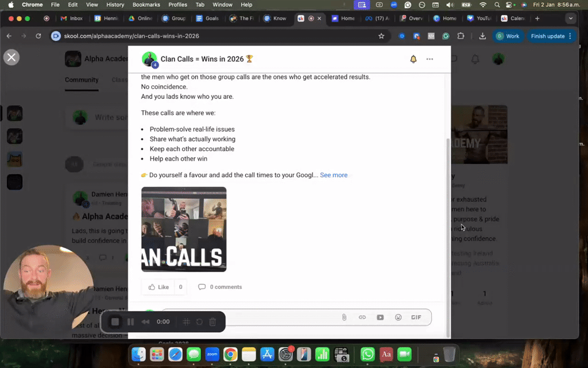The width and height of the screenshot is (588, 368).
Task: Close the post overlay with the X button
Action: click(11, 57)
